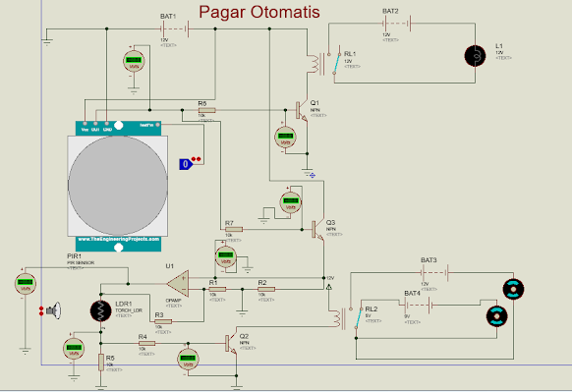
Task: Click the RL1 relay switch contact
Action: point(336,63)
